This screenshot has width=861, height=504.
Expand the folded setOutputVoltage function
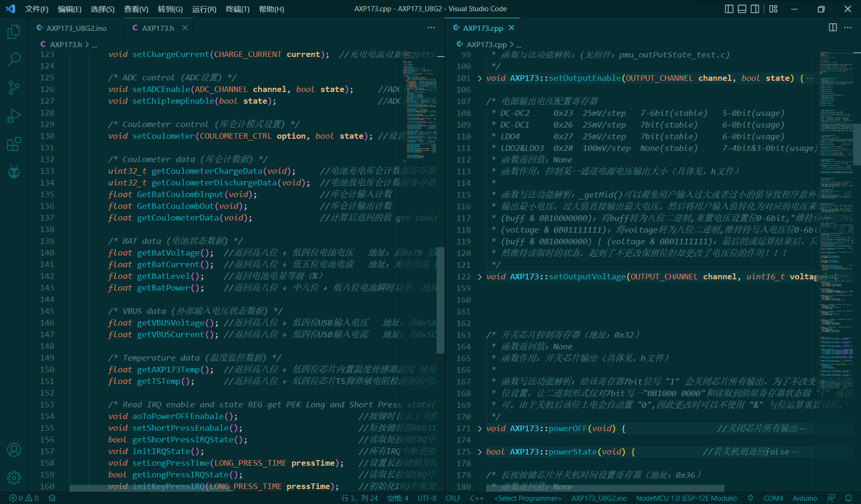tap(480, 277)
